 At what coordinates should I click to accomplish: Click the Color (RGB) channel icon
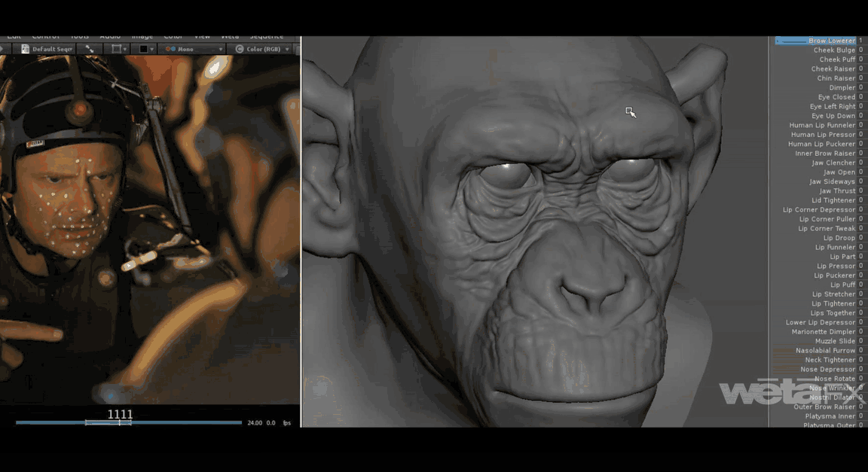tap(239, 49)
